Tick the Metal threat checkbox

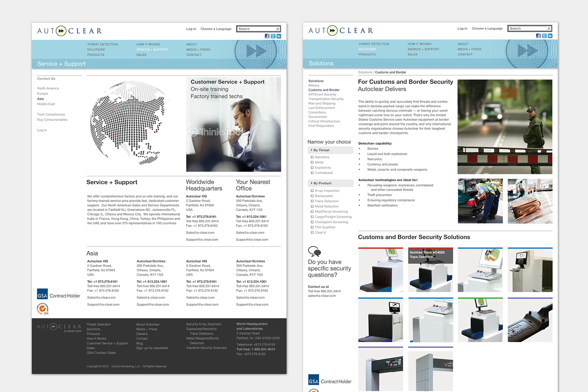pyautogui.click(x=312, y=162)
